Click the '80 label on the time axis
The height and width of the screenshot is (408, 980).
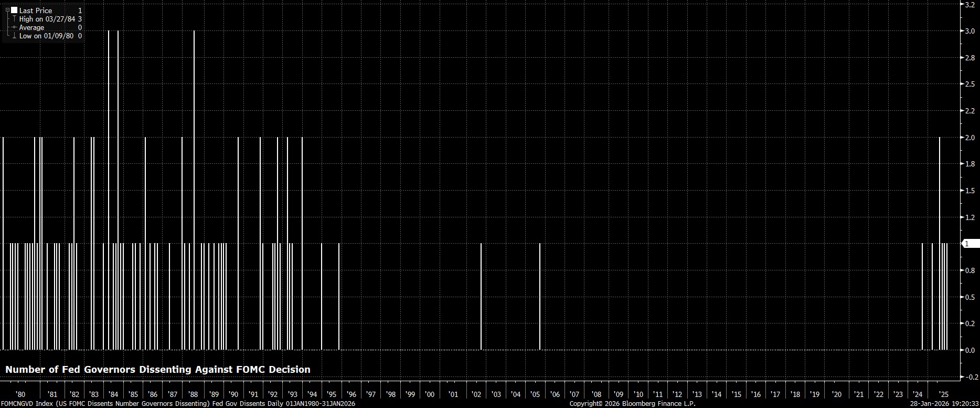coord(20,394)
